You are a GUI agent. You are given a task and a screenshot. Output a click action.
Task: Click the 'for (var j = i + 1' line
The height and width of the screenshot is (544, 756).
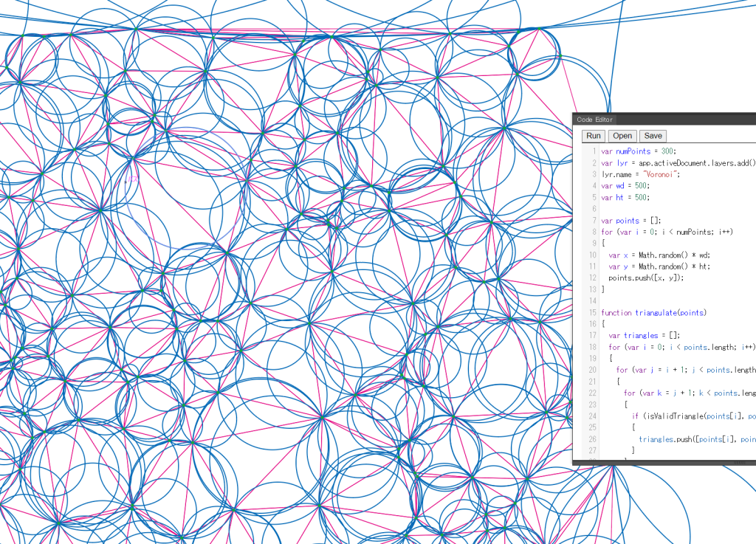click(x=686, y=370)
